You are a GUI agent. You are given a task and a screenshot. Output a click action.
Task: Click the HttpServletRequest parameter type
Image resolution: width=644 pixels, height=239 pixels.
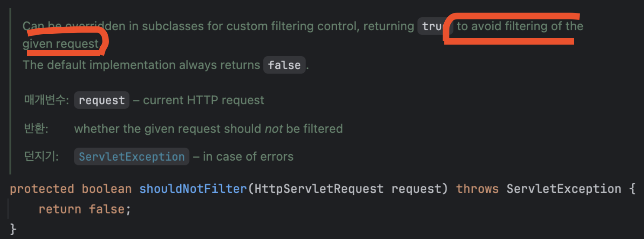(x=319, y=189)
